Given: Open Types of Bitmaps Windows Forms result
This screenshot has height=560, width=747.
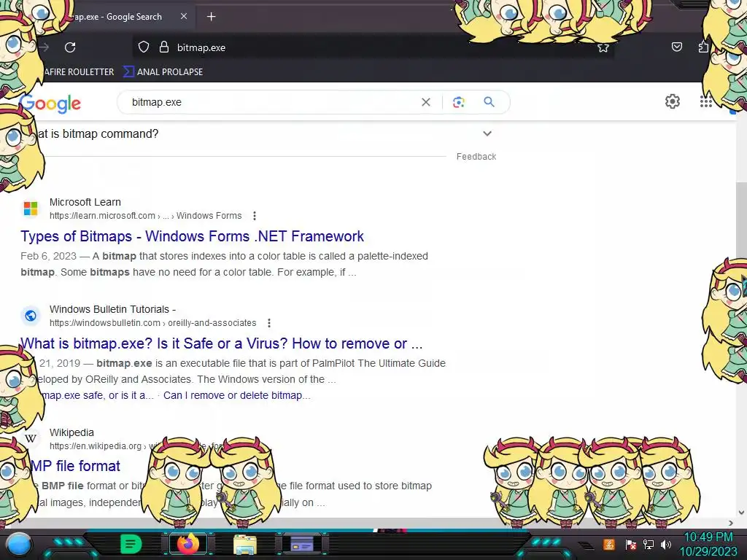Looking at the screenshot, I should pyautogui.click(x=192, y=236).
